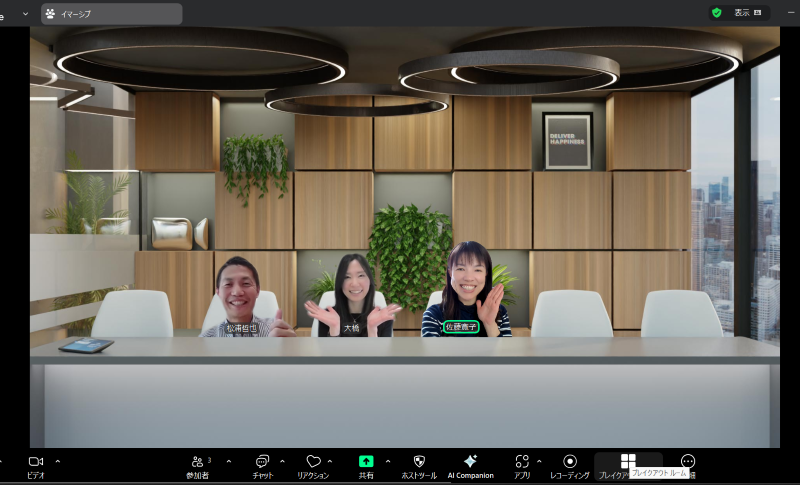Click the green share screen (共有) icon

click(x=366, y=461)
